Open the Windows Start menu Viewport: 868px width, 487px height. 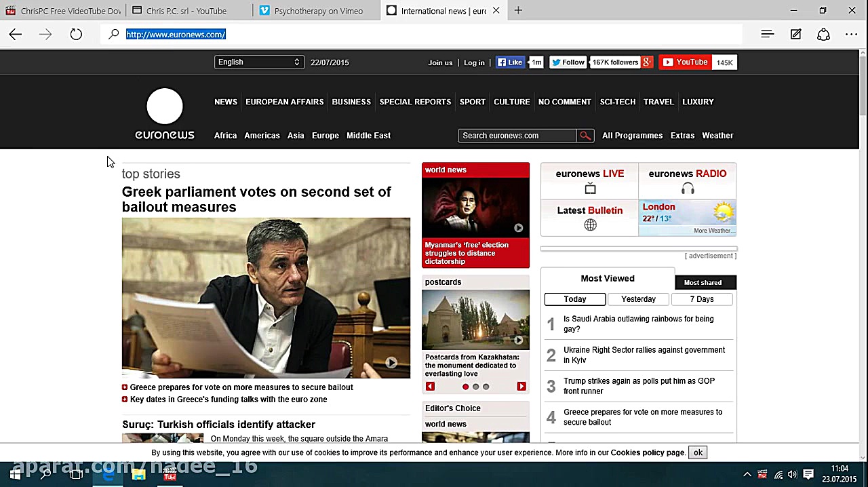click(x=15, y=475)
